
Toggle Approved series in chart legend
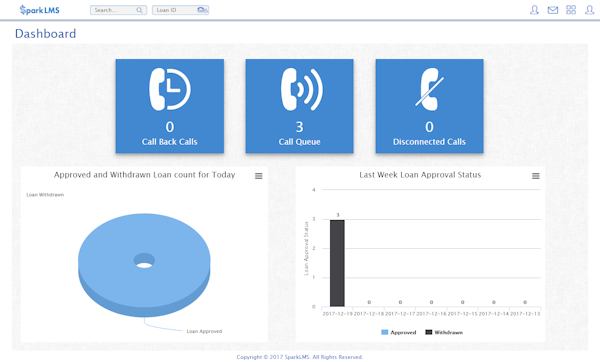[398, 332]
